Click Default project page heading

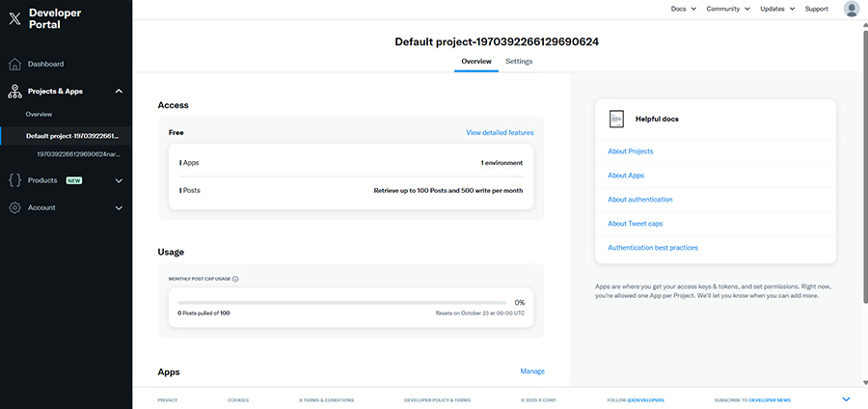tap(497, 42)
